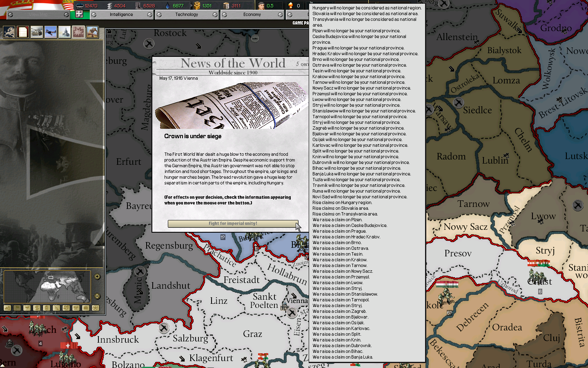
Task: Click 'We raise a claim on Banja Luka.' line
Action: (x=343, y=357)
